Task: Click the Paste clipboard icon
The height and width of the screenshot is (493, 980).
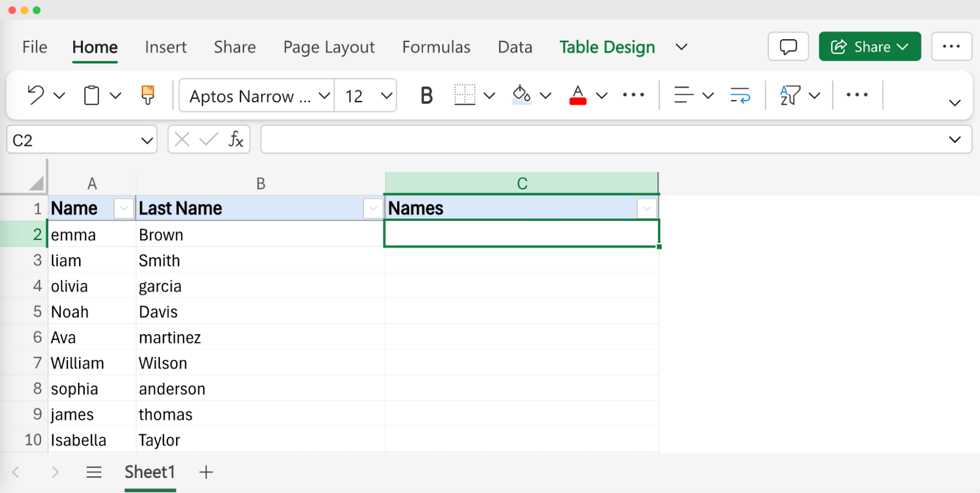Action: [91, 95]
